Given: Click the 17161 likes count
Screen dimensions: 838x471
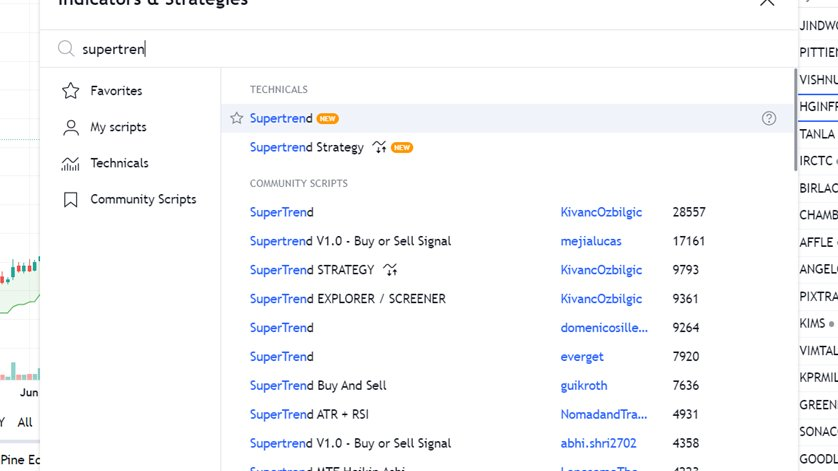Looking at the screenshot, I should tap(689, 241).
